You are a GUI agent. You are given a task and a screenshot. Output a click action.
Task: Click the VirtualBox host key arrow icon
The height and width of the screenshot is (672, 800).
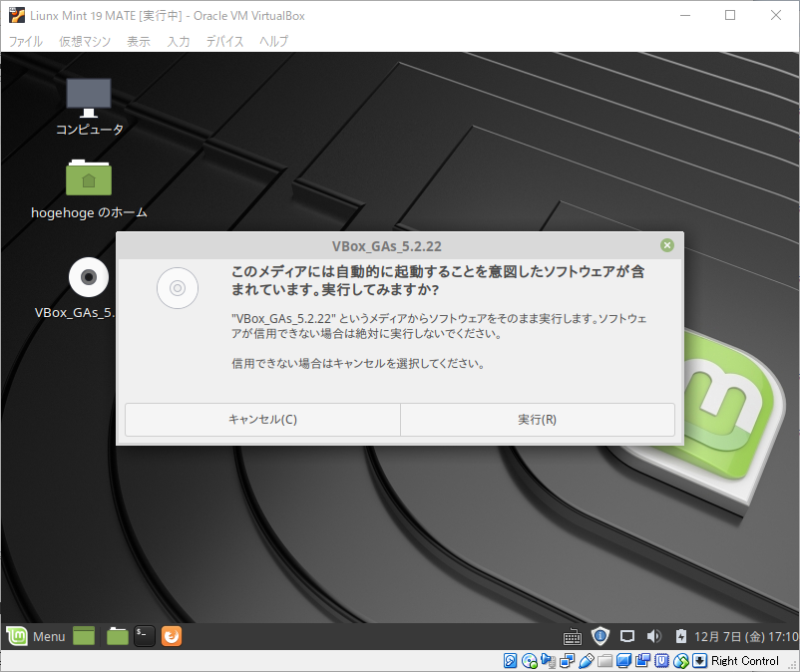click(x=699, y=661)
